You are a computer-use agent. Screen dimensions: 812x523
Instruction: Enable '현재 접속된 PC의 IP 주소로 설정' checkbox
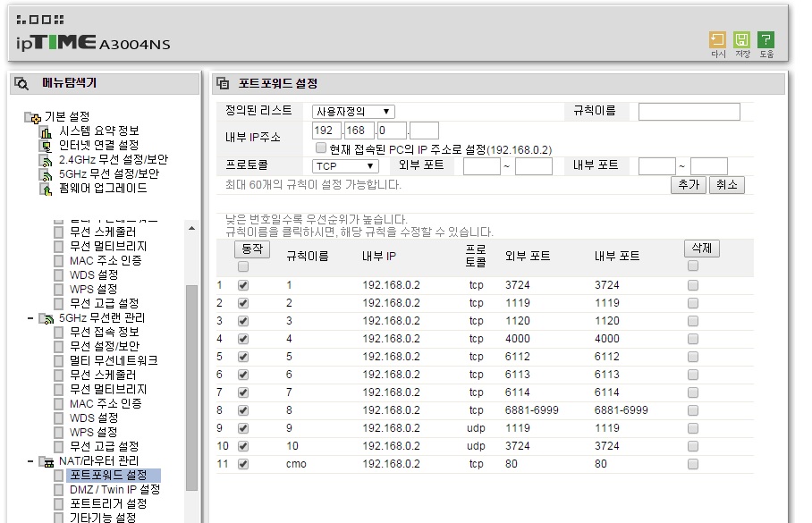[x=320, y=148]
